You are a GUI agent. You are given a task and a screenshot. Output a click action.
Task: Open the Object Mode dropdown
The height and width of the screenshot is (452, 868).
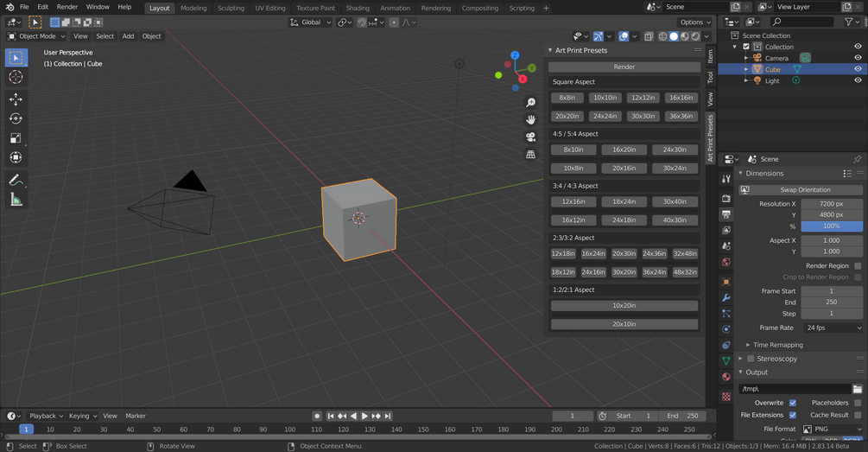pyautogui.click(x=36, y=36)
